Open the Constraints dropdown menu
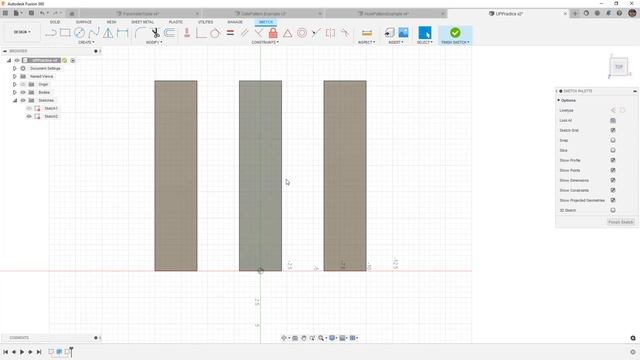Viewport: 640px width, 360px height. [x=265, y=42]
